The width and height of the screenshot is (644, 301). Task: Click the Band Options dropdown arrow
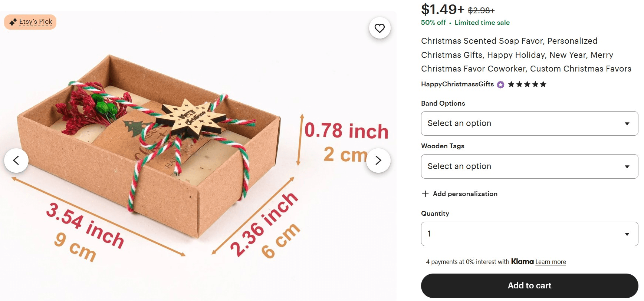627,123
